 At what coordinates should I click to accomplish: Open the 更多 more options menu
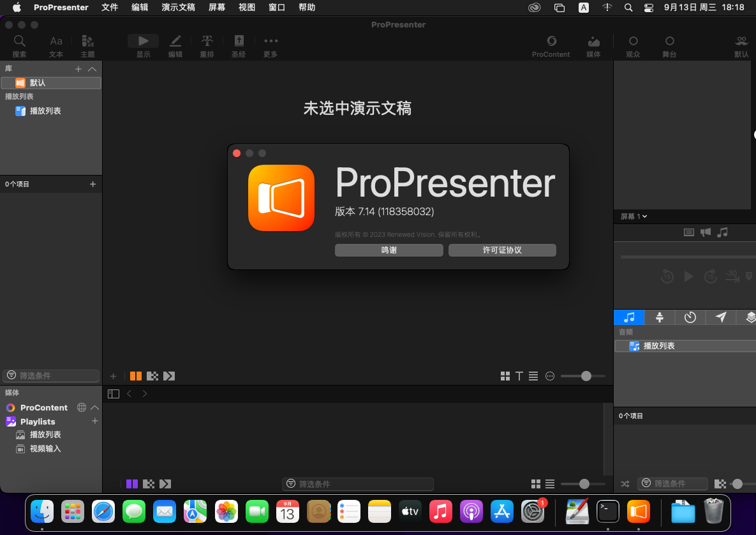[x=271, y=46]
